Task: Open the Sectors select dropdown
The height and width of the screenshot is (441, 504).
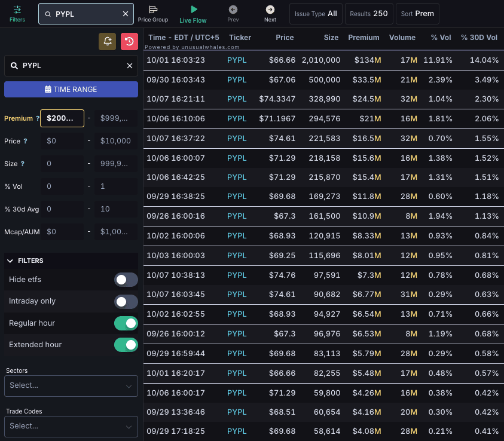Action: pyautogui.click(x=71, y=385)
